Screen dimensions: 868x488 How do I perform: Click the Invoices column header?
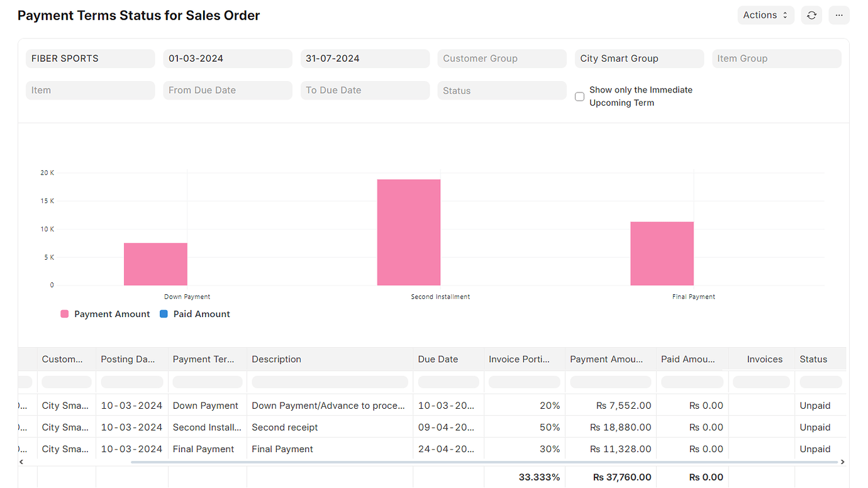[762, 359]
